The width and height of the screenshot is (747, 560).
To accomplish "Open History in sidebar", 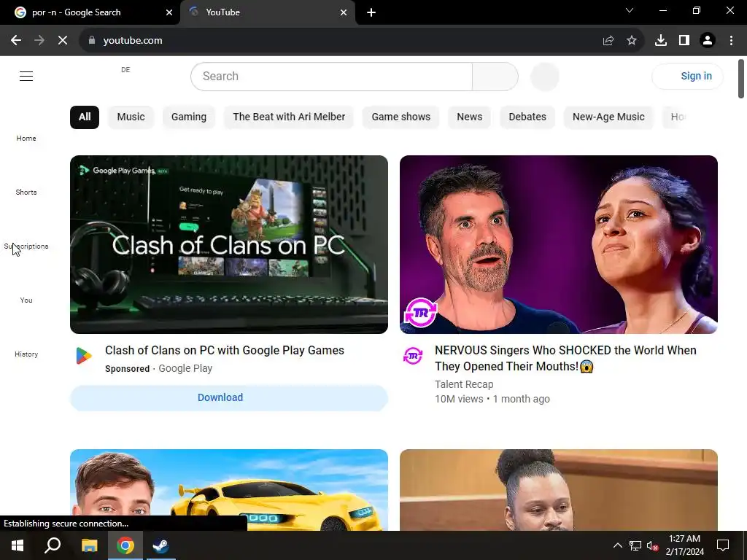I will click(26, 354).
